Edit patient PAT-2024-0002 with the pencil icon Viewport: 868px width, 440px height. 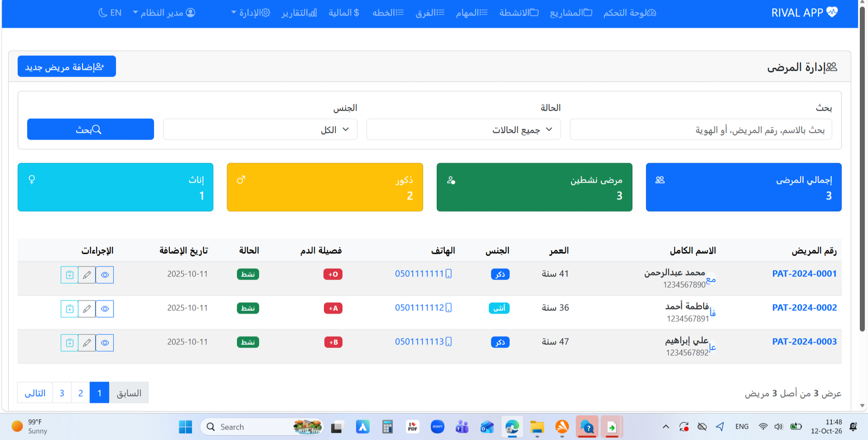click(87, 309)
